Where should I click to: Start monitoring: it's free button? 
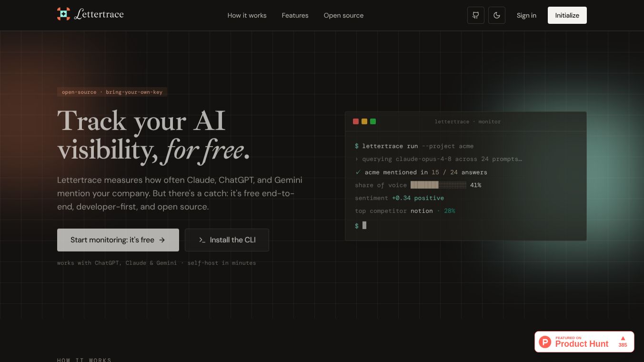point(118,240)
